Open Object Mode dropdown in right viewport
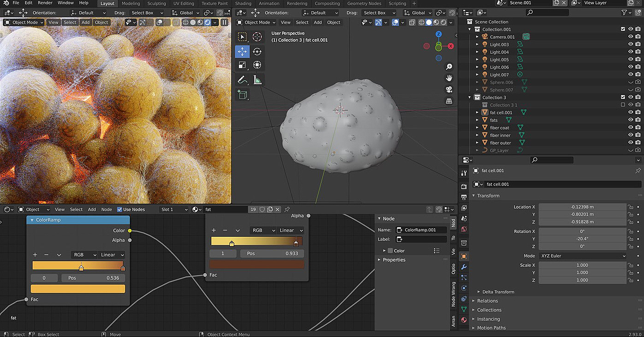The height and width of the screenshot is (337, 644). 256,22
